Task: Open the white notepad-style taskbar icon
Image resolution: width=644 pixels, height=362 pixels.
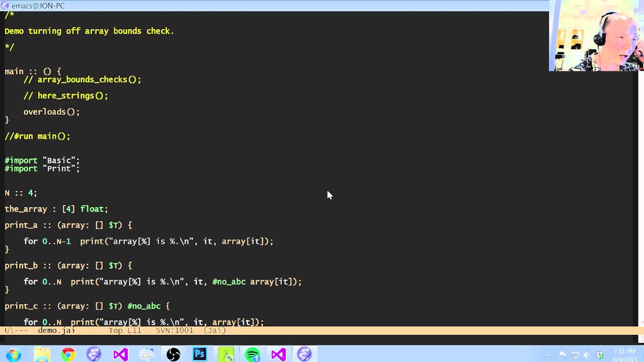Action: (x=147, y=354)
